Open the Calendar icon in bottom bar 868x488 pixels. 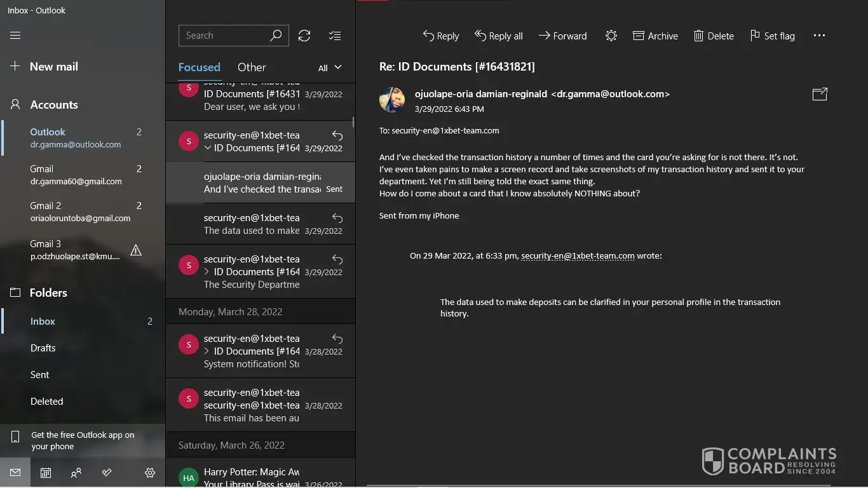click(46, 473)
